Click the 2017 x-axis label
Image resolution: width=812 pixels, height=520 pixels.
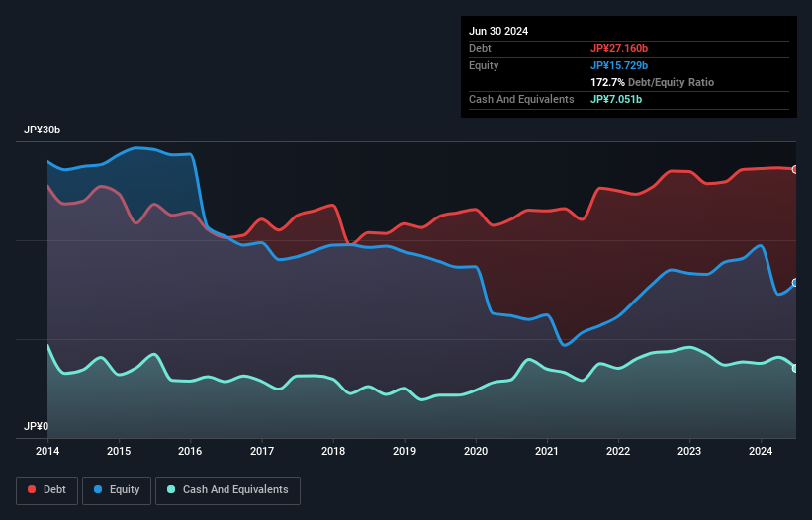pos(262,451)
